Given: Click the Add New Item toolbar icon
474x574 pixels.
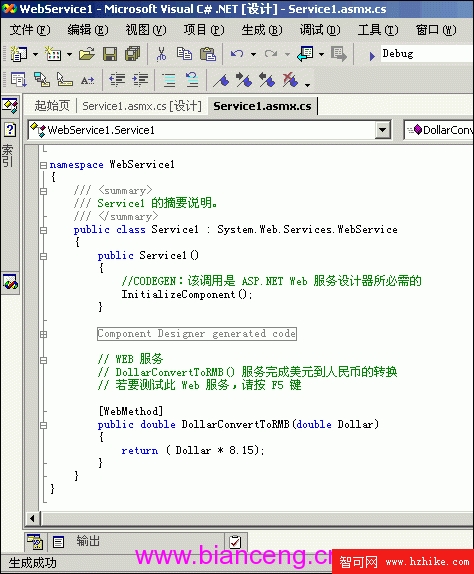Looking at the screenshot, I should click(53, 54).
